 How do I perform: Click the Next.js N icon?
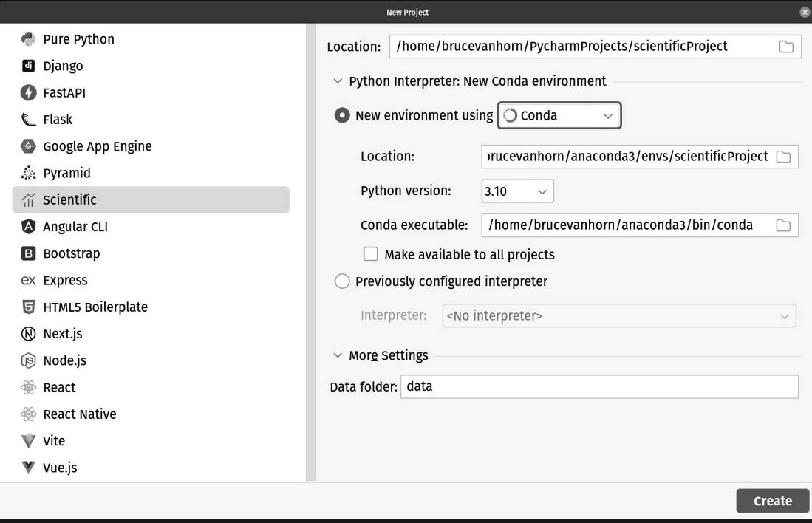click(x=29, y=334)
